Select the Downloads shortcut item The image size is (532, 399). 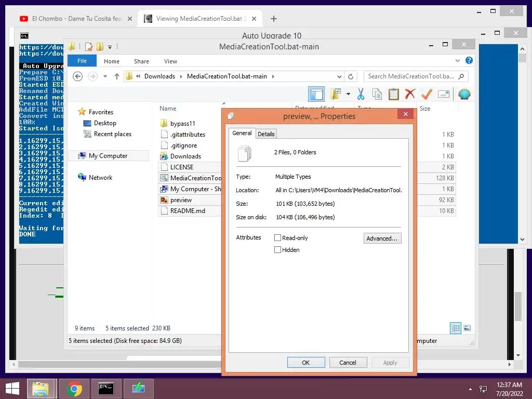185,156
